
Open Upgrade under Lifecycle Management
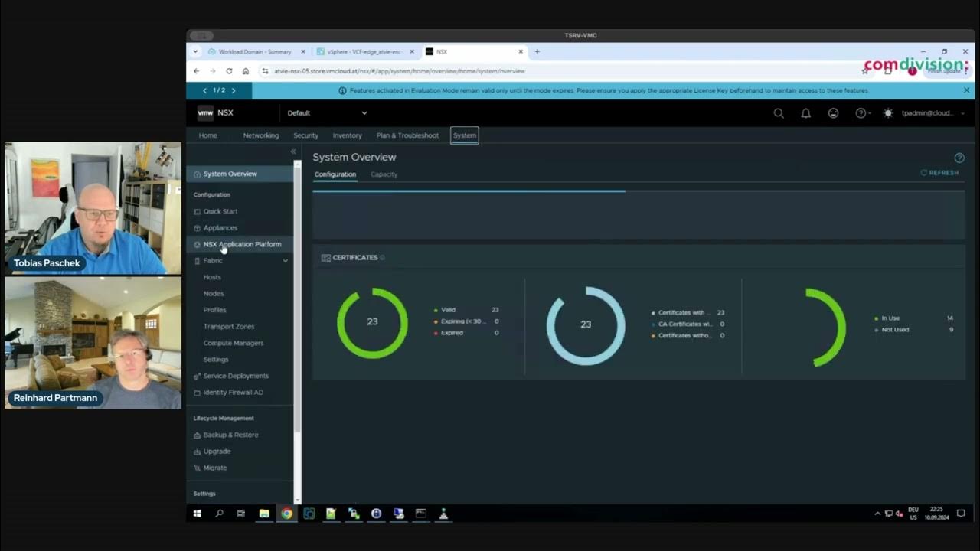(x=217, y=452)
